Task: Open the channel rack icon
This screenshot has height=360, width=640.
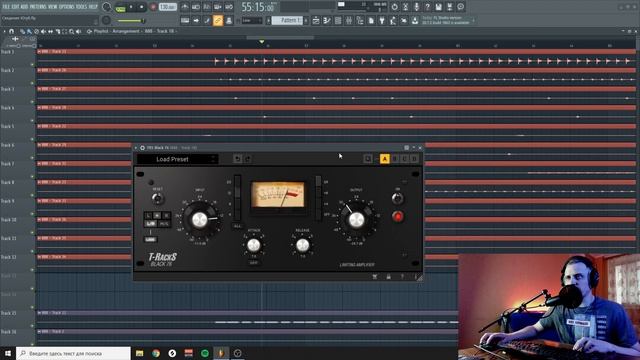Action: pos(338,20)
